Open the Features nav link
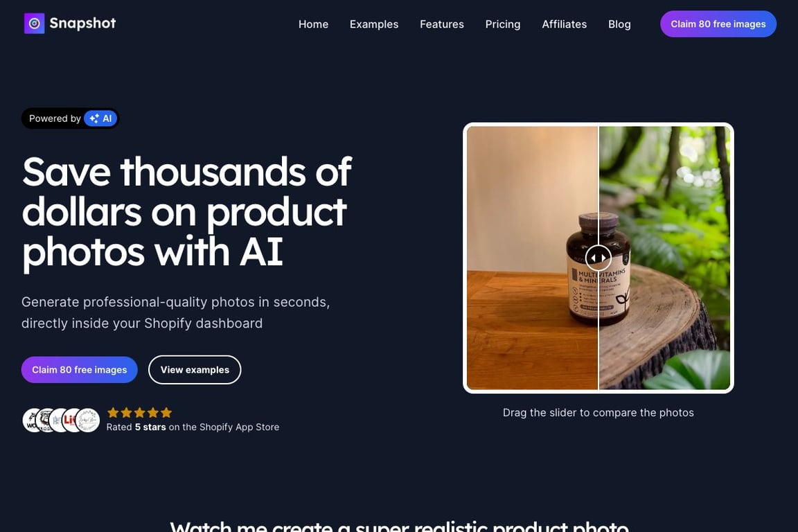This screenshot has height=532, width=798. tap(442, 24)
